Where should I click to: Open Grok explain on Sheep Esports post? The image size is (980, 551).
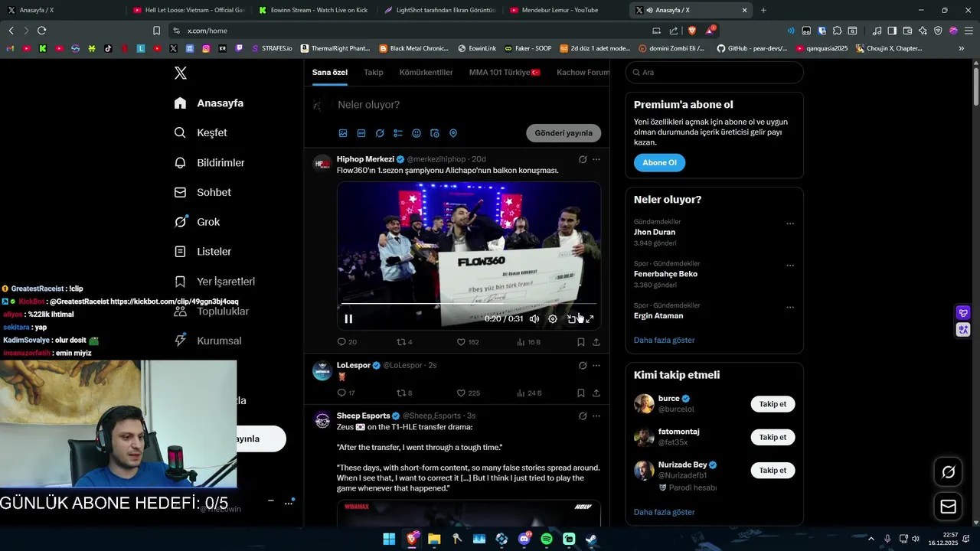pos(583,416)
